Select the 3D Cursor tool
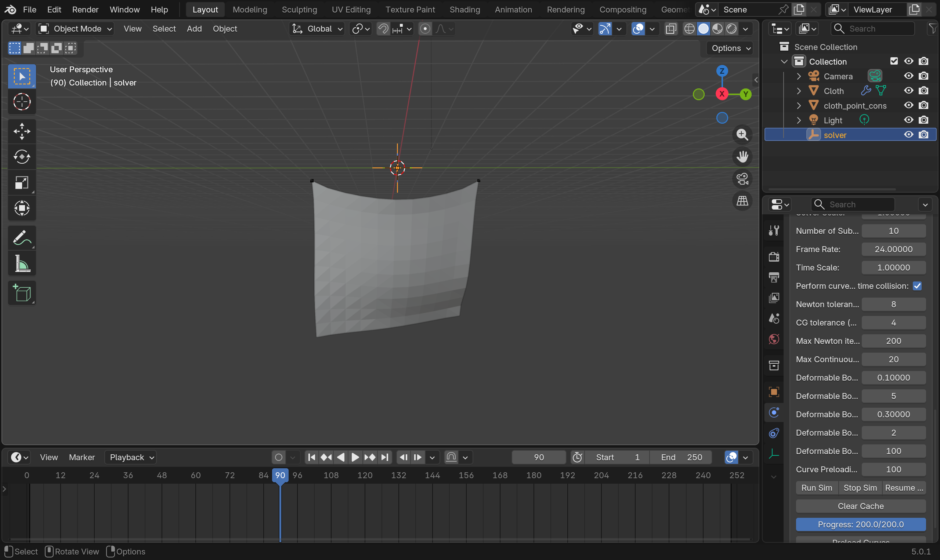The width and height of the screenshot is (940, 560). click(22, 102)
